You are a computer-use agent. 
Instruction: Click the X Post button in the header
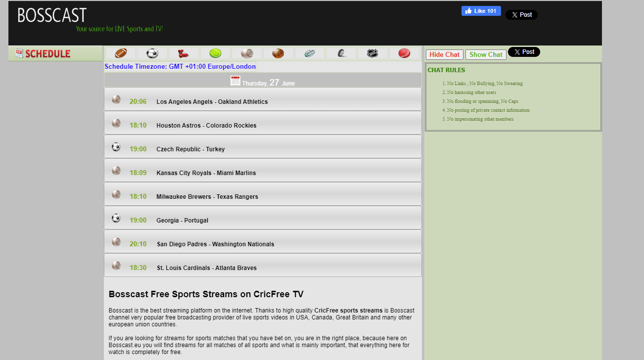coord(521,14)
